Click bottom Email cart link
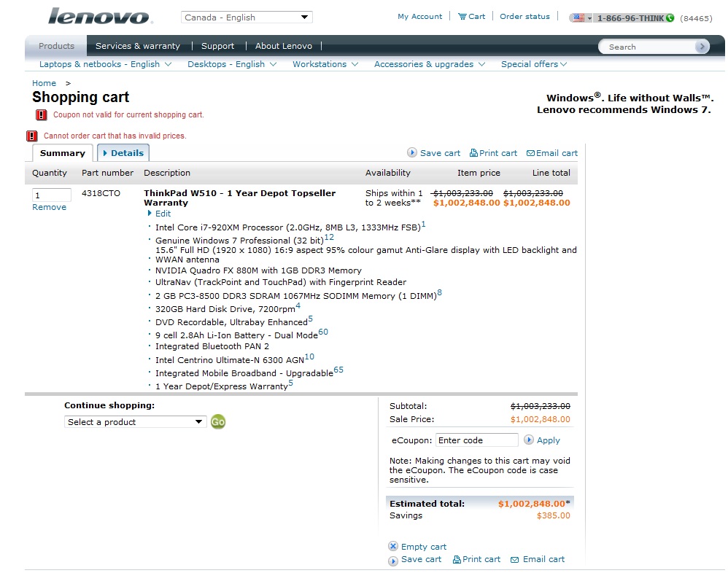This screenshot has width=728, height=573. 538,560
